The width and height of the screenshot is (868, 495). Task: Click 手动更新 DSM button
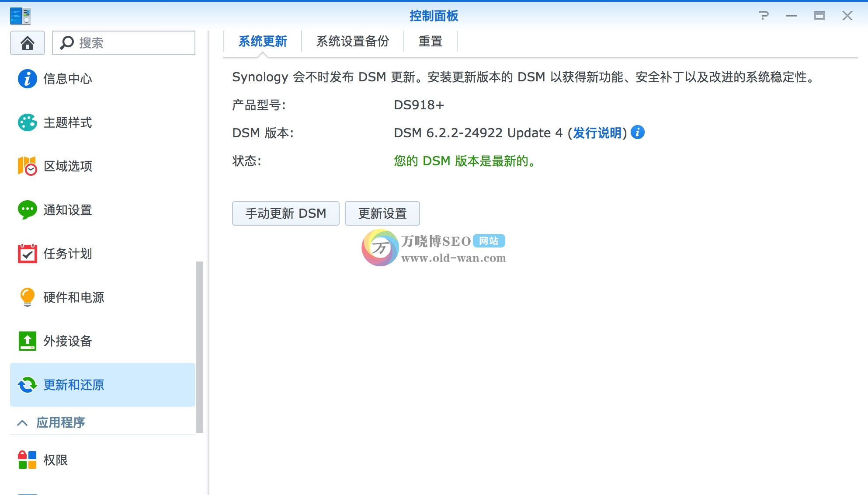pyautogui.click(x=285, y=213)
